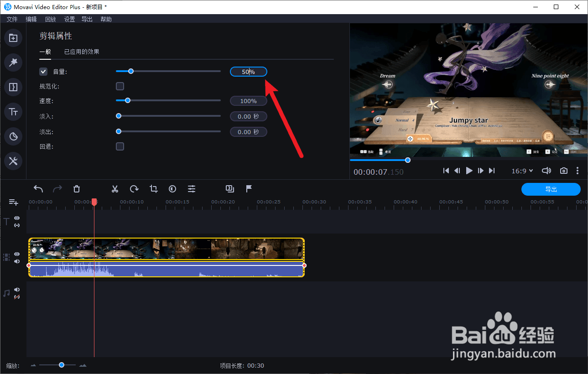Take a snapshot with camera icon
The image size is (588, 374).
(564, 171)
